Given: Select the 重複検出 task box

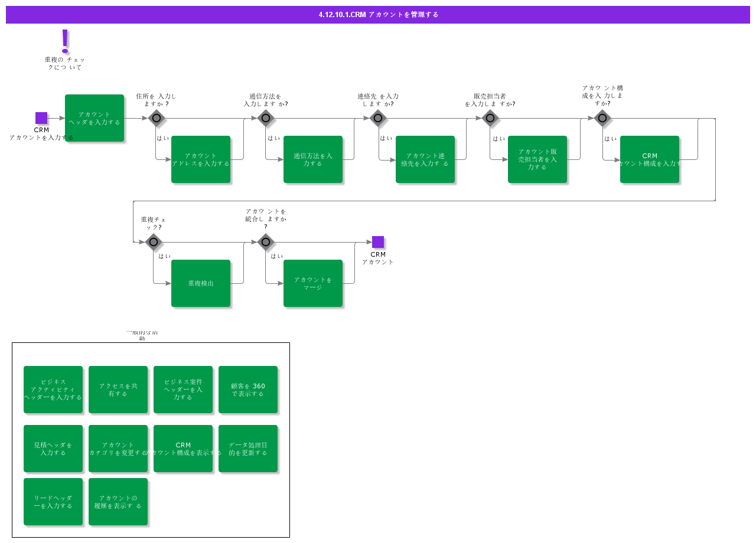Looking at the screenshot, I should tap(201, 283).
